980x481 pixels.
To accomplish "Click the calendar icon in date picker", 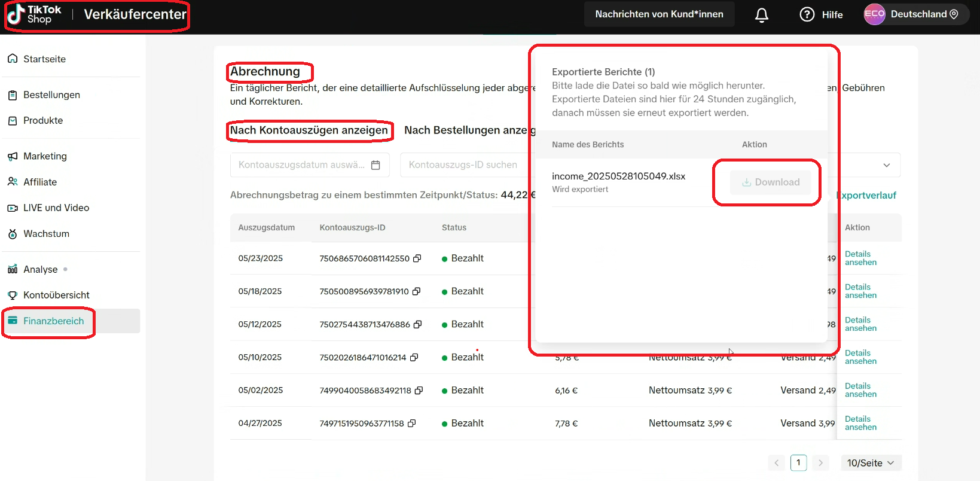I will (375, 165).
